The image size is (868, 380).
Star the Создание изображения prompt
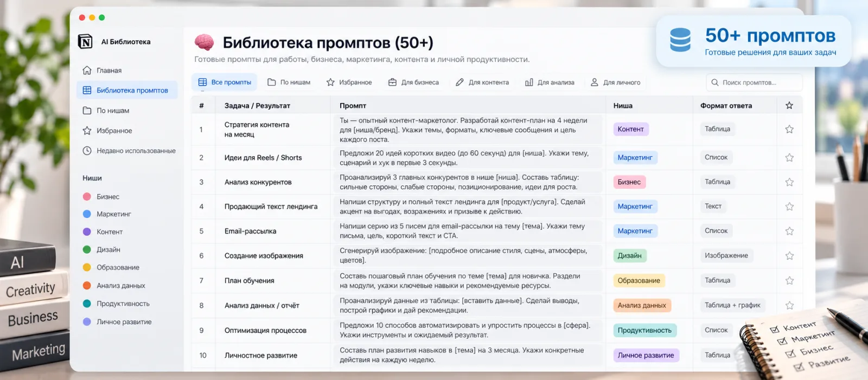point(789,256)
